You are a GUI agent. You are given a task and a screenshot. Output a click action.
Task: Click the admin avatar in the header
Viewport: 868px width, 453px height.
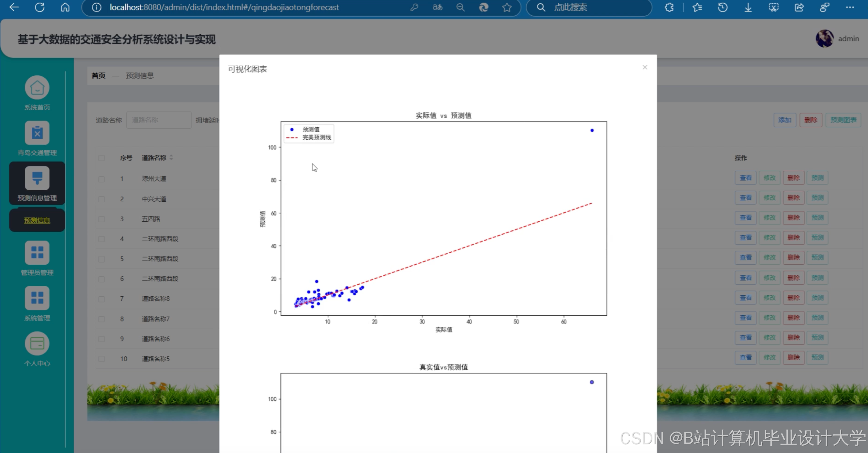pos(825,39)
